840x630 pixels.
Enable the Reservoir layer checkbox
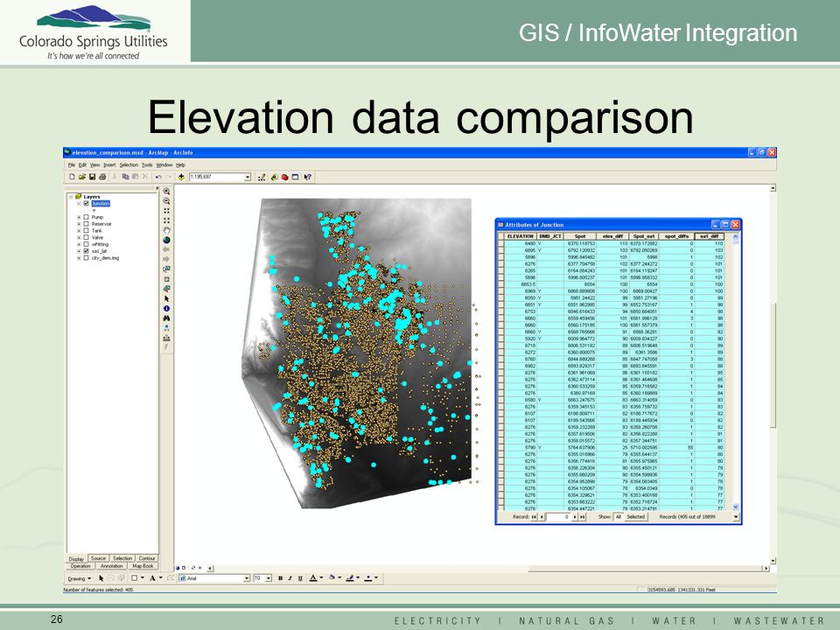[x=87, y=224]
